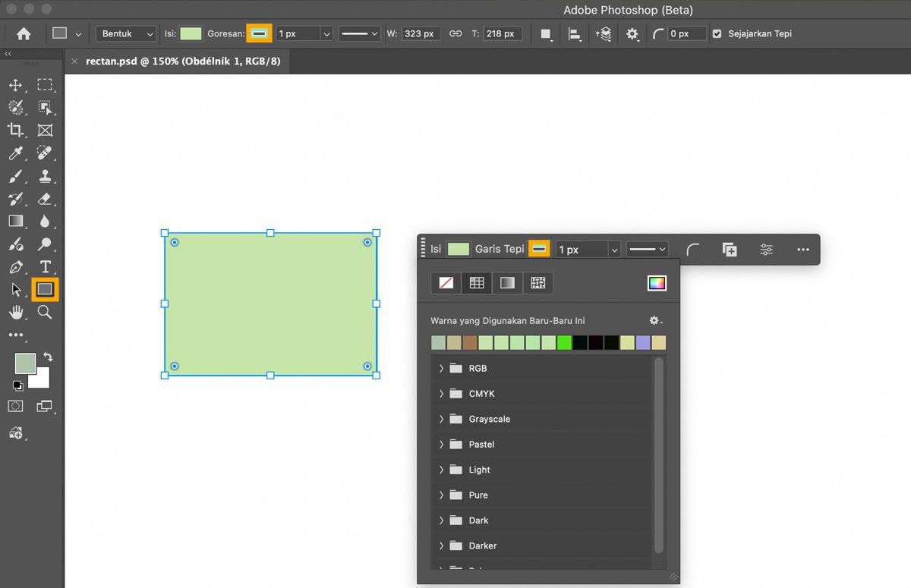Select the Crop tool
911x588 pixels.
15,130
